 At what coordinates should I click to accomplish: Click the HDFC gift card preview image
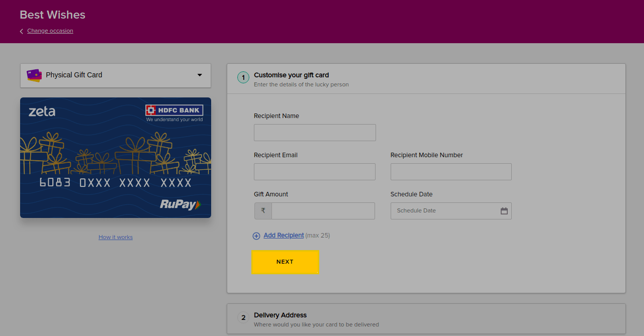pos(116,158)
